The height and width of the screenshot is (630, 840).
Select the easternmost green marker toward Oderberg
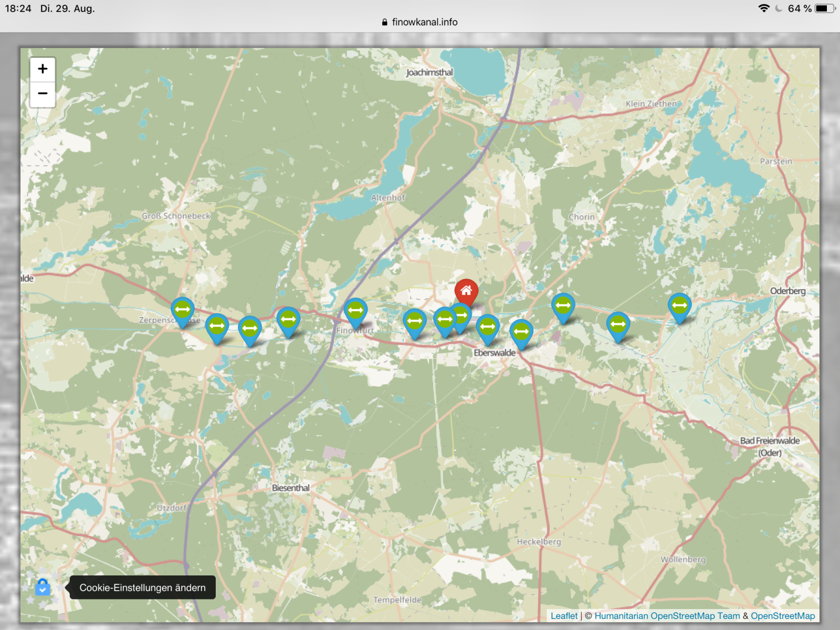679,306
